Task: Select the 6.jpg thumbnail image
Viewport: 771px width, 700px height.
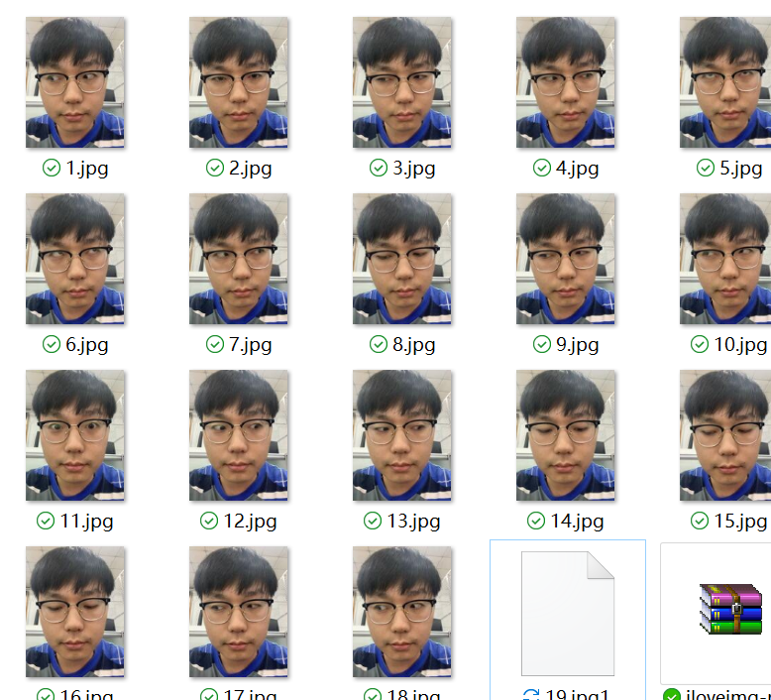Action: coord(74,259)
